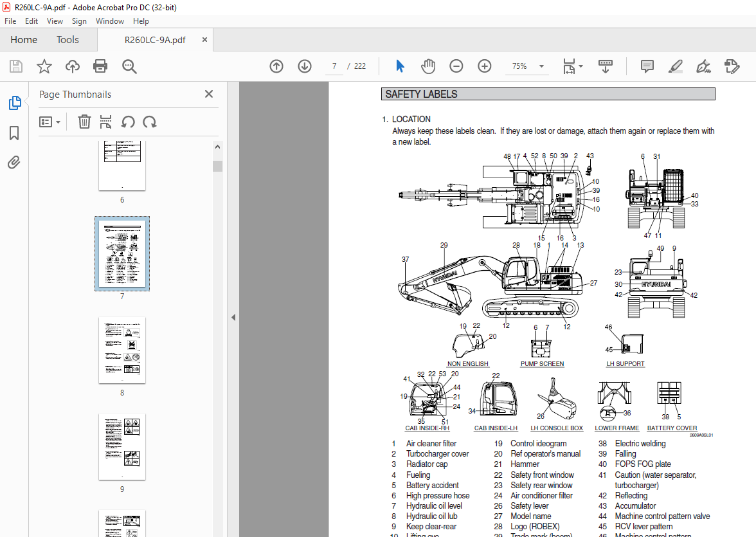Add a comment with the sticky note icon

pos(647,66)
